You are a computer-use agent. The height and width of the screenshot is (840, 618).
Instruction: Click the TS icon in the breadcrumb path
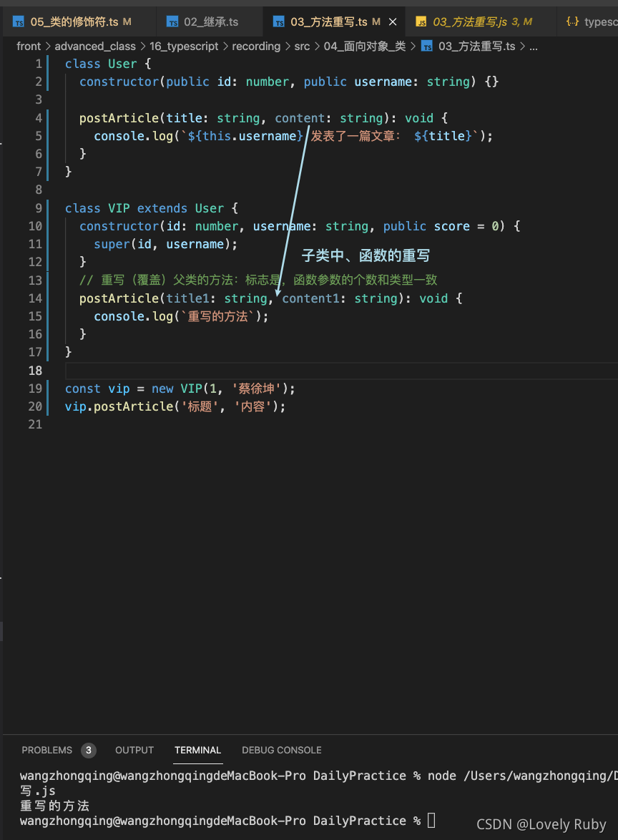click(x=427, y=47)
